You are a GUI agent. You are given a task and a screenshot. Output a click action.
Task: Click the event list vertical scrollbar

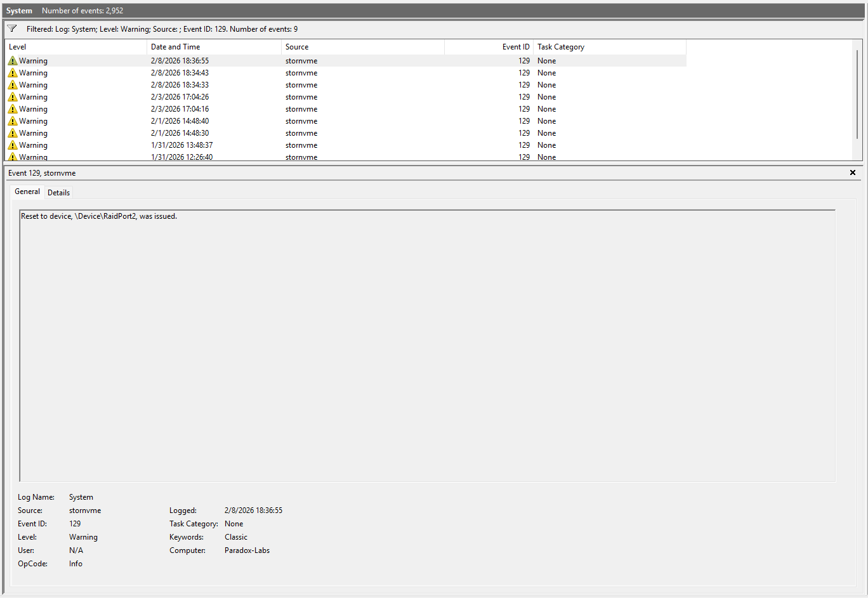(x=857, y=95)
